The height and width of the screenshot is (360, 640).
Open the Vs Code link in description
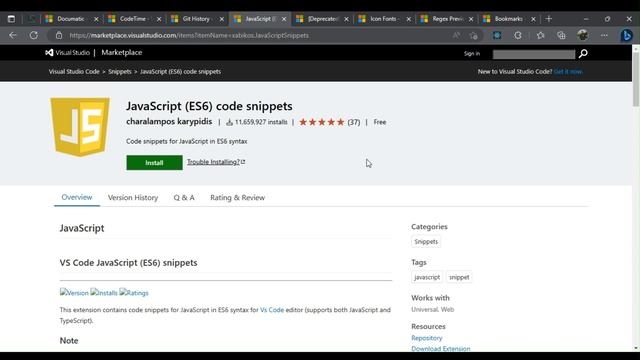click(x=272, y=310)
